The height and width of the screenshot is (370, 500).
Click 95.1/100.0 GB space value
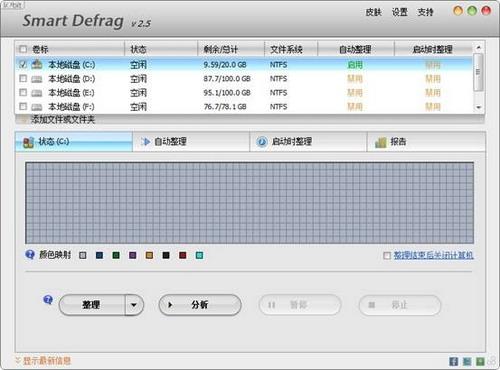tap(227, 93)
